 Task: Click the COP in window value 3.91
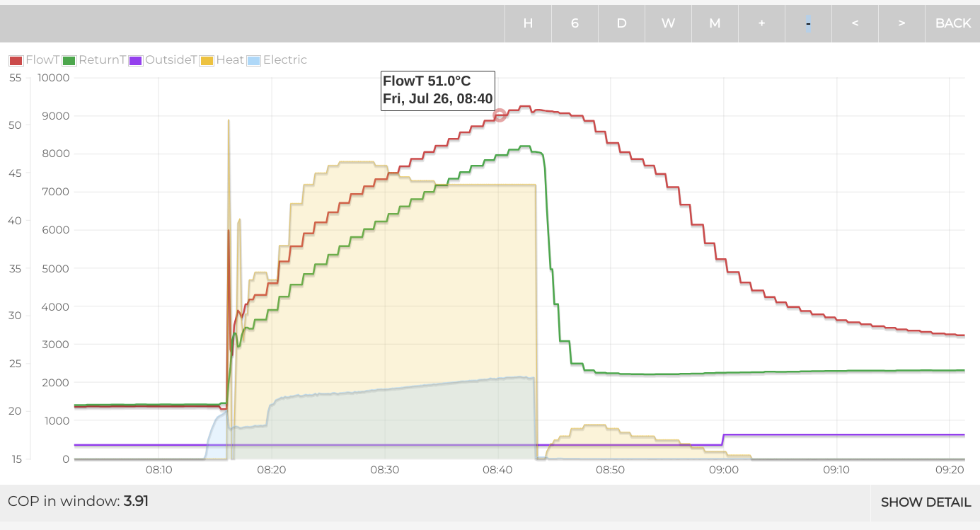(136, 502)
